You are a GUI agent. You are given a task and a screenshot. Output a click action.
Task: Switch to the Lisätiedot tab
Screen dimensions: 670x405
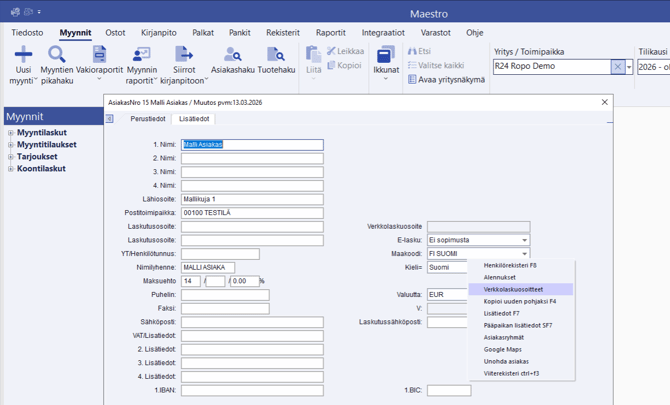click(x=194, y=119)
